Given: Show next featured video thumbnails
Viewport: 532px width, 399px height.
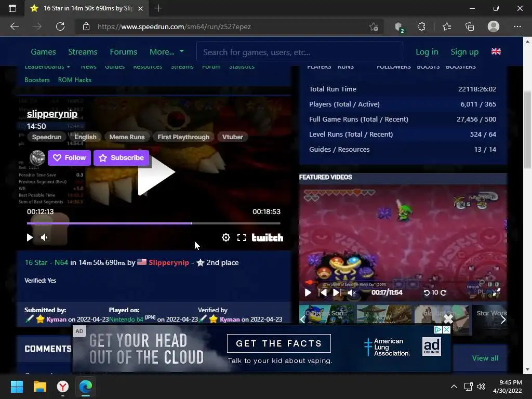Looking at the screenshot, I should tap(503, 320).
